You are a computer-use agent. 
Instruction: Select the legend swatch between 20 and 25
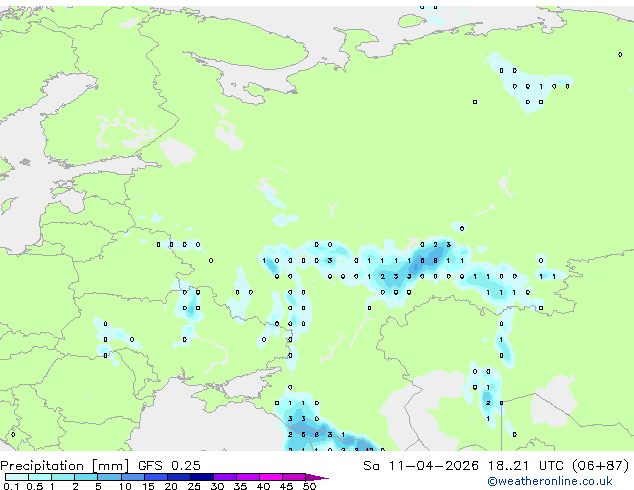click(x=179, y=477)
